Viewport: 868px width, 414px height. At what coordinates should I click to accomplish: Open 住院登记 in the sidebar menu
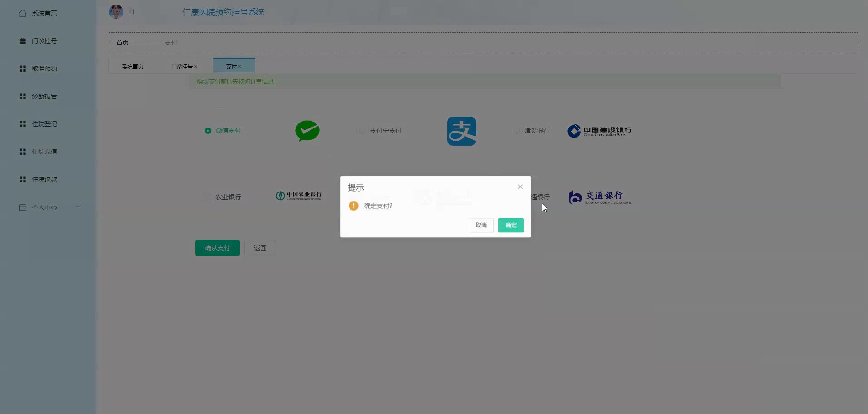coord(44,124)
